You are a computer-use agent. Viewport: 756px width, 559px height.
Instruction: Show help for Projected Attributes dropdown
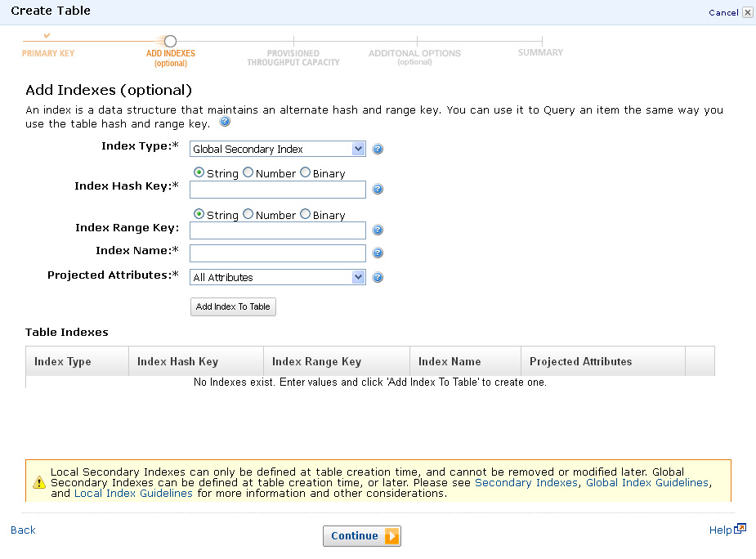pos(378,277)
